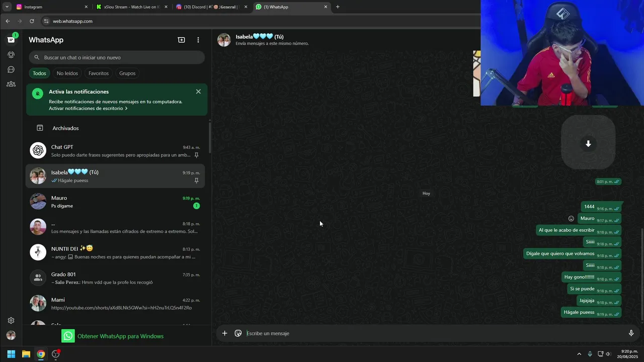Click the Chrome taskbar icon
644x362 pixels.
coord(41,354)
